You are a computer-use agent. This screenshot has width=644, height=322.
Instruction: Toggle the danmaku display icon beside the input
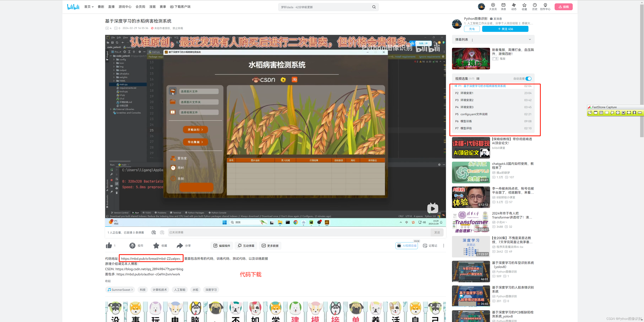[154, 232]
